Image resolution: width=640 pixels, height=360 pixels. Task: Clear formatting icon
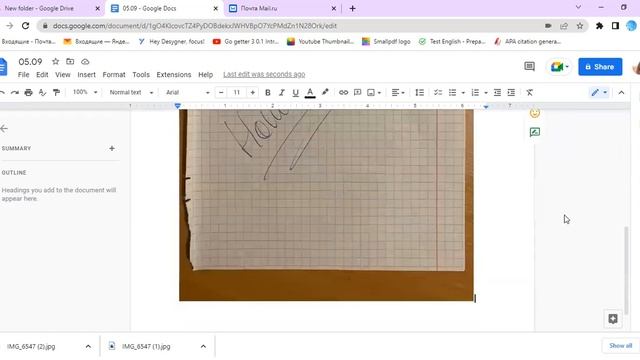click(529, 93)
